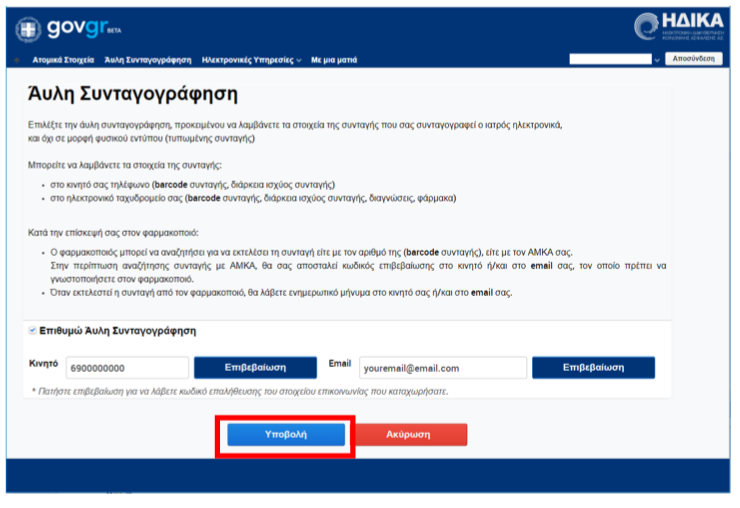Focus the Email address input field
This screenshot has height=508, width=740.
click(442, 368)
